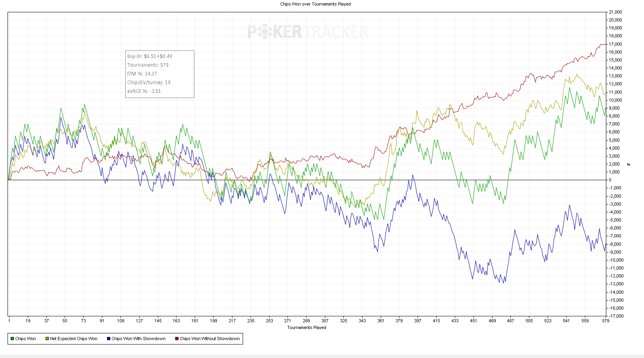
Task: Click the x-axis tick label "109"
Action: point(121,321)
